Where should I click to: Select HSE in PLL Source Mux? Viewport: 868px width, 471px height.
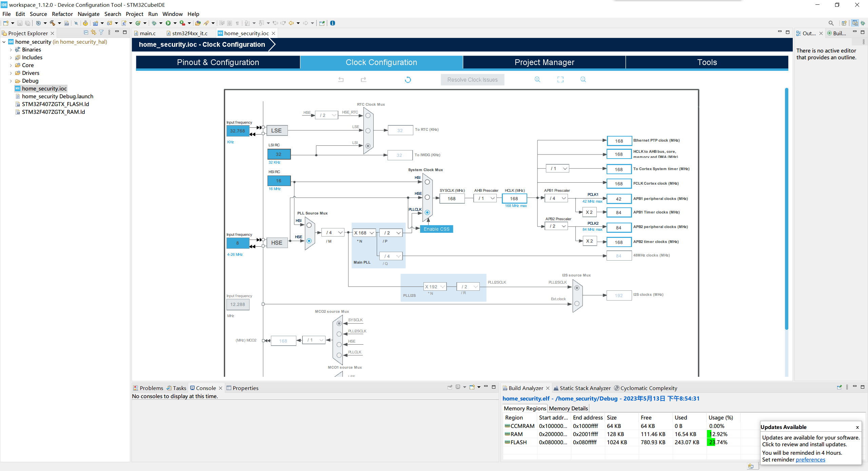pos(309,241)
